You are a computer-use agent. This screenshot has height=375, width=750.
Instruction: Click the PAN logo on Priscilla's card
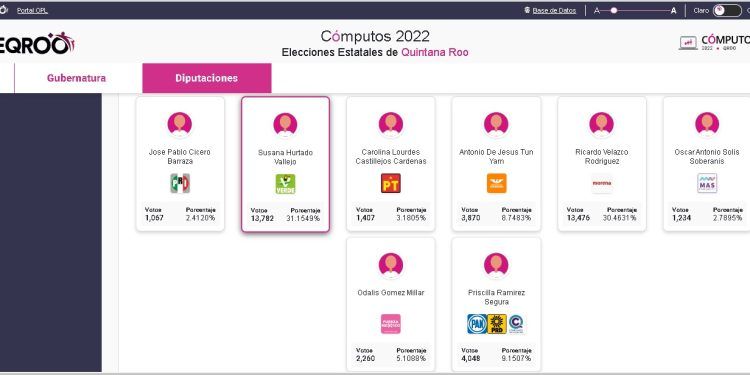tap(476, 324)
